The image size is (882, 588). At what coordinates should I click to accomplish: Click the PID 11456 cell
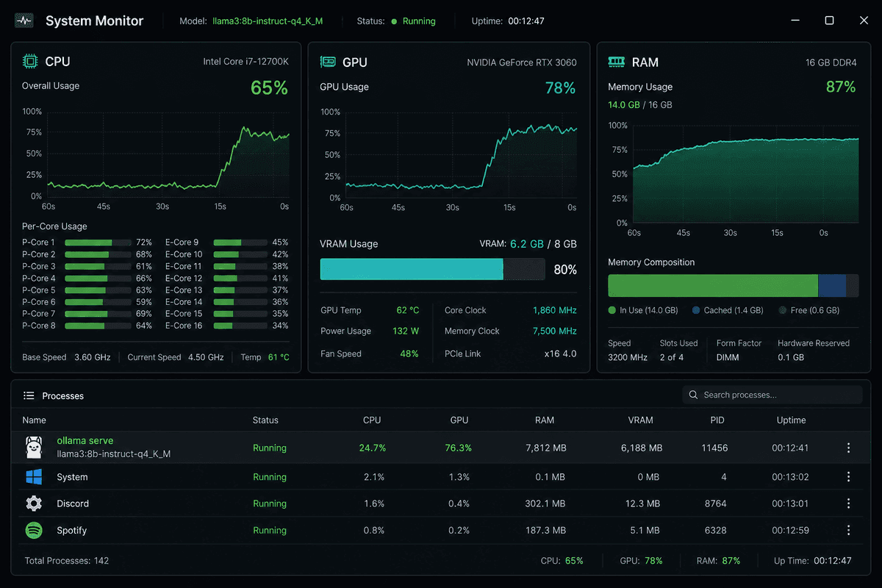point(714,448)
